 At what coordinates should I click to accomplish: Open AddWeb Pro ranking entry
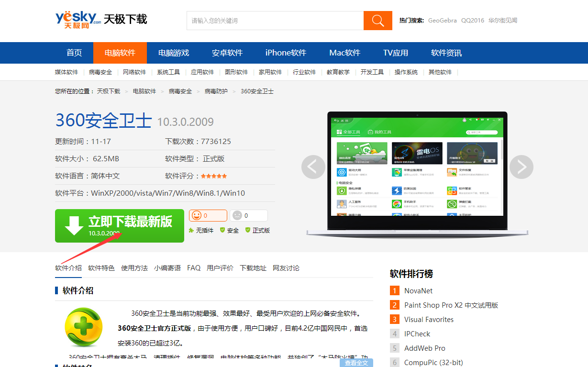click(x=425, y=348)
